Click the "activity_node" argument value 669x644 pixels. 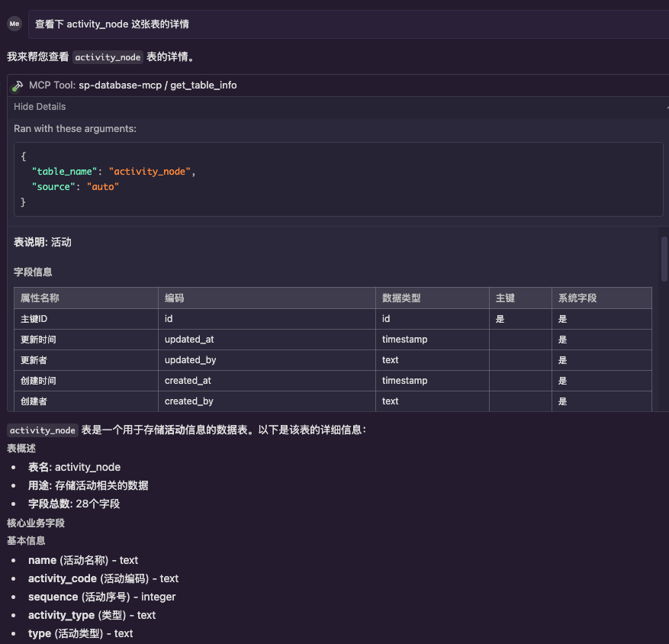pos(150,172)
